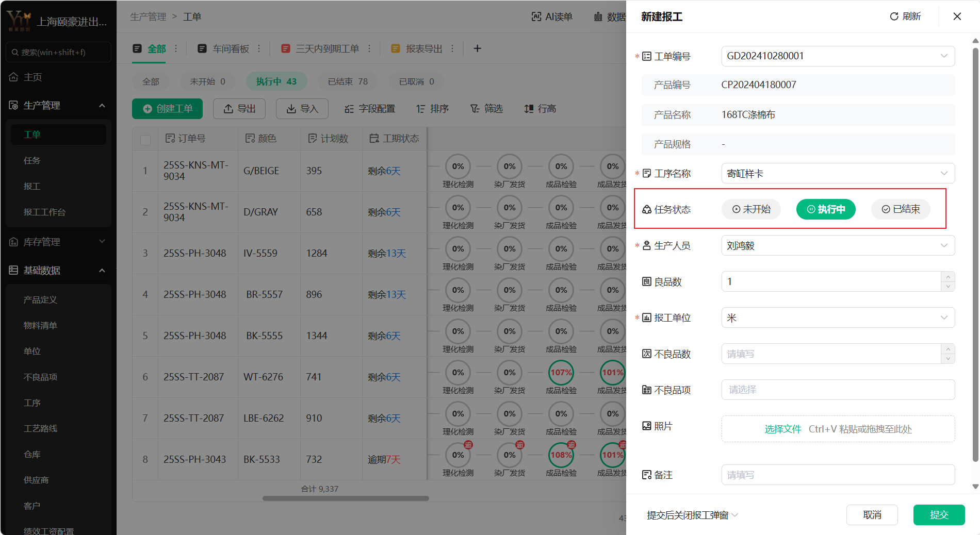Switch to the 三天内到期工单 tab
Viewport: 980px width, 535px height.
(326, 48)
